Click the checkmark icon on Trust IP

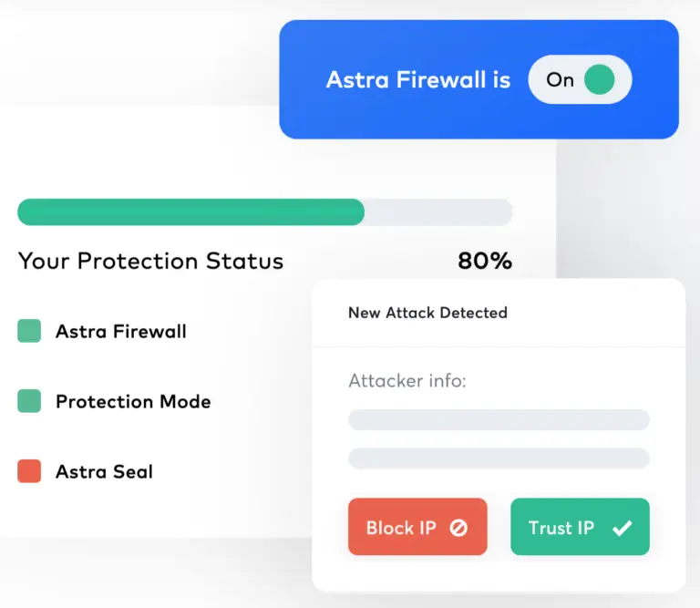coord(622,528)
